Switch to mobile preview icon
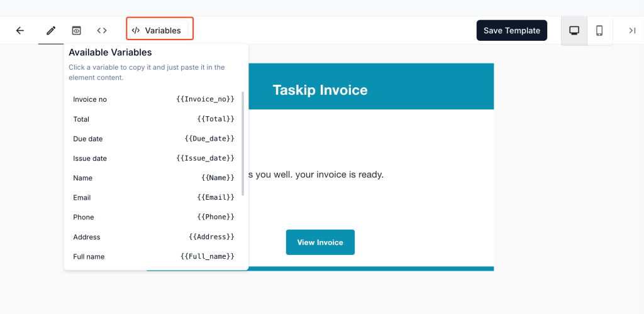This screenshot has height=314, width=644. point(599,30)
